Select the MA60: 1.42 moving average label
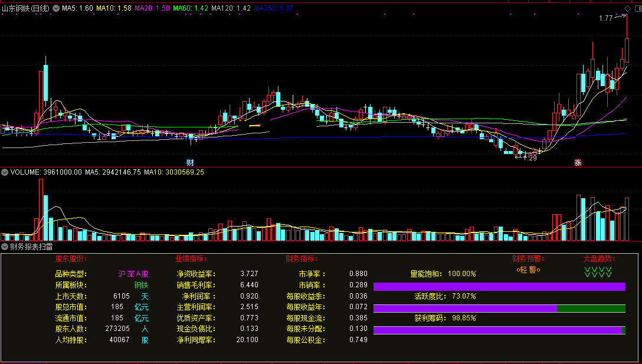This screenshot has width=642, height=364. 191,8
